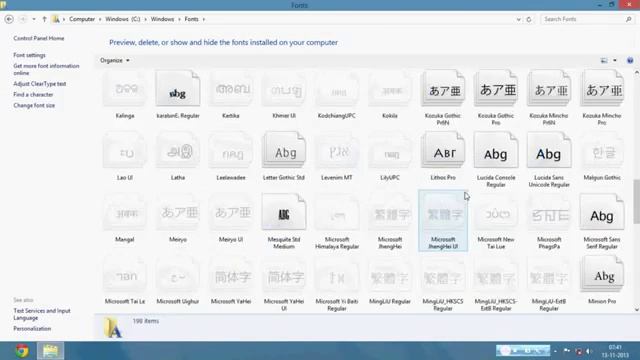Viewport: 640px width, 360px height.
Task: Open Change font size link
Action: point(34,105)
